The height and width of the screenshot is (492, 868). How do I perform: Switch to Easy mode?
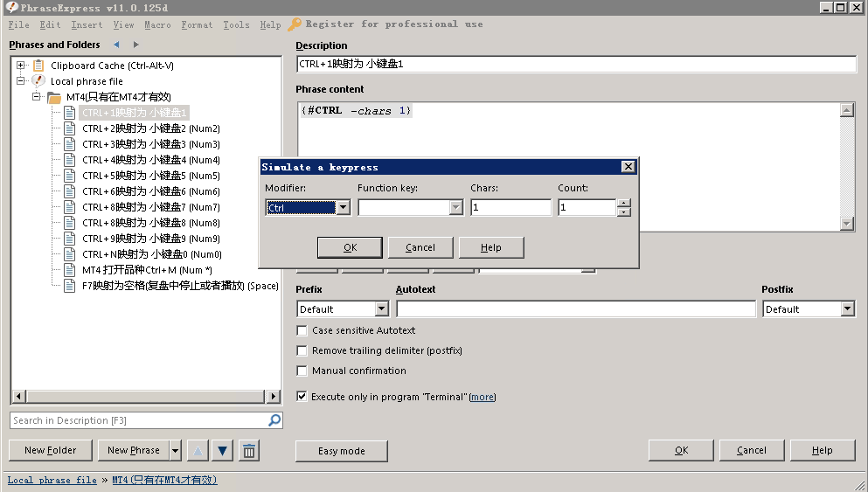tap(342, 451)
